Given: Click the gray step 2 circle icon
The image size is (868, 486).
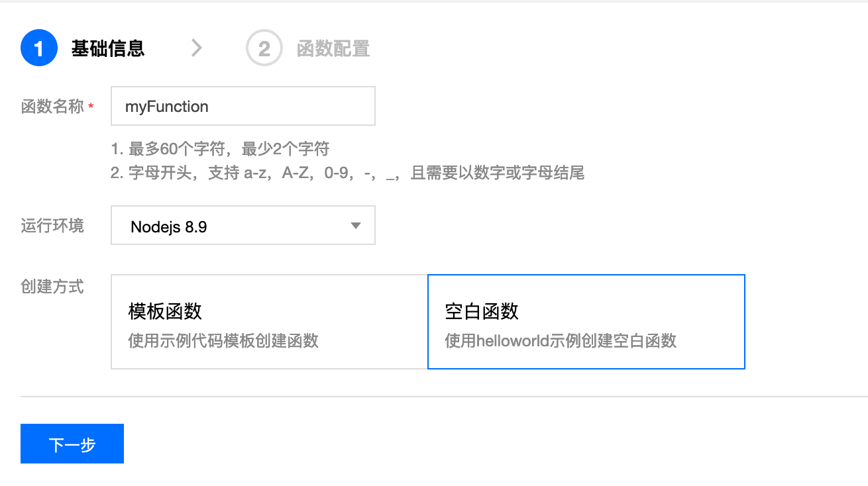Looking at the screenshot, I should [x=264, y=48].
